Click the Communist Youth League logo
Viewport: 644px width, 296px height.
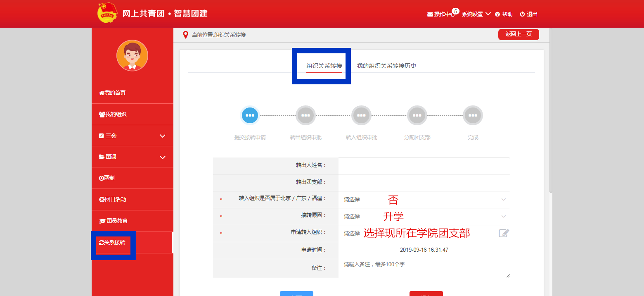click(x=107, y=13)
